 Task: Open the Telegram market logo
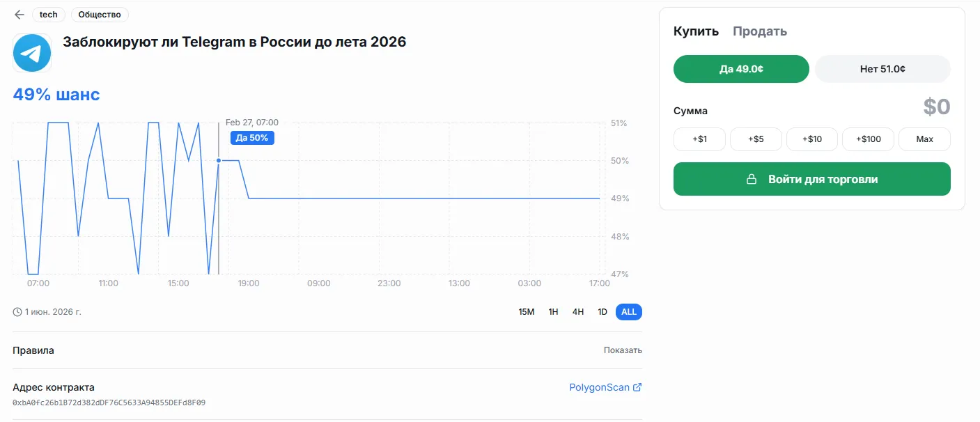coord(32,53)
